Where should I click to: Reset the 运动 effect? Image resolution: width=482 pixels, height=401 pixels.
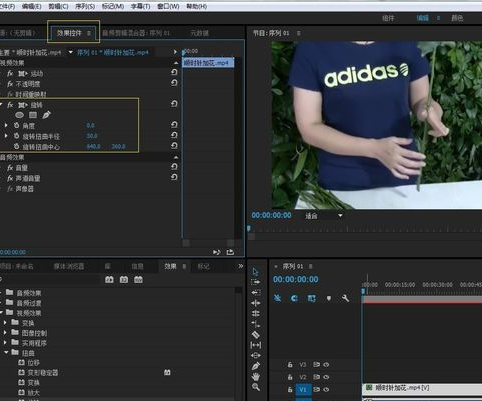point(174,72)
